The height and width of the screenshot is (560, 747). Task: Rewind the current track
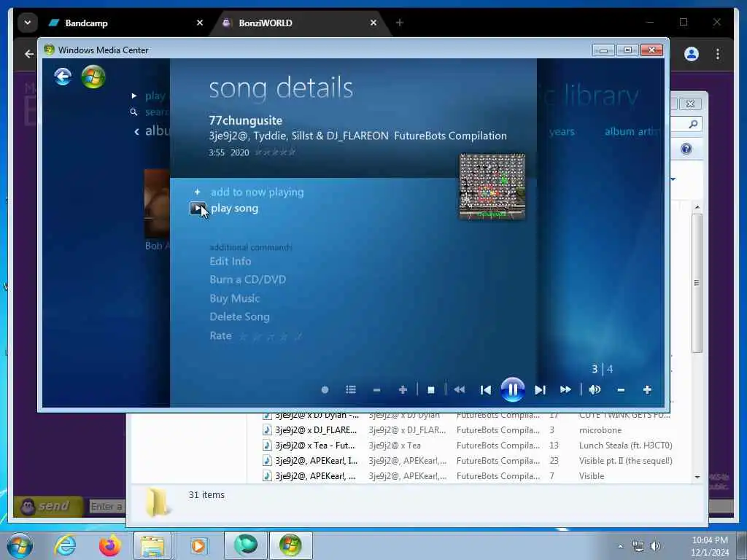(x=460, y=389)
